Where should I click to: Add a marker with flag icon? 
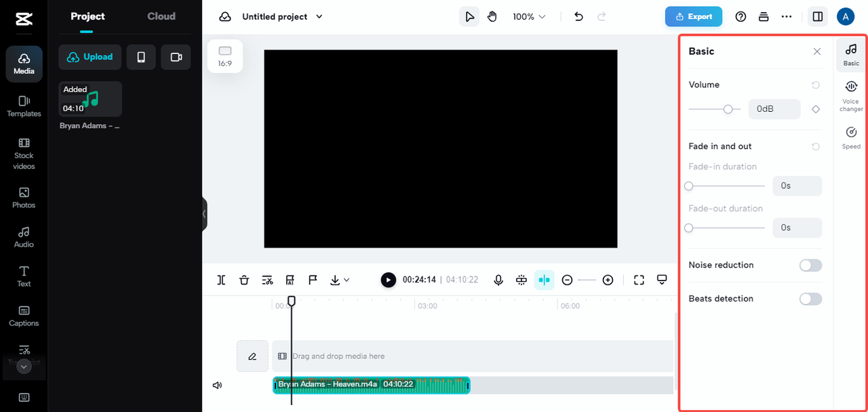pos(313,280)
